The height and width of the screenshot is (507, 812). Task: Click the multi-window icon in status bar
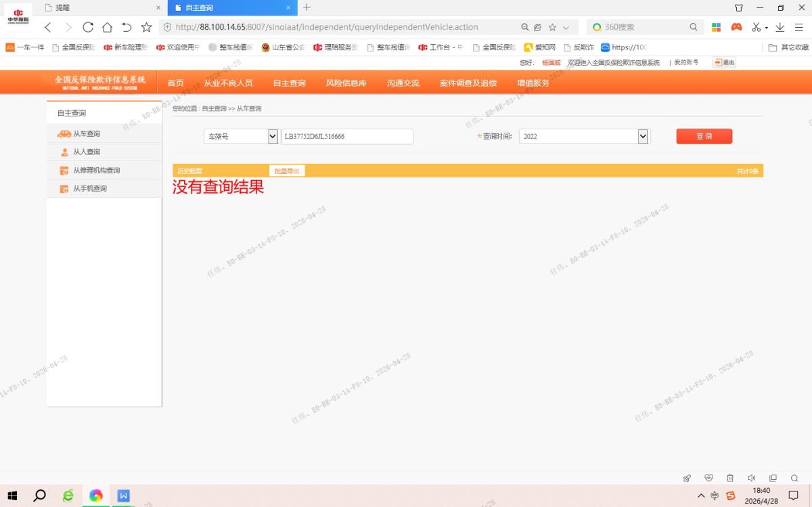(773, 478)
